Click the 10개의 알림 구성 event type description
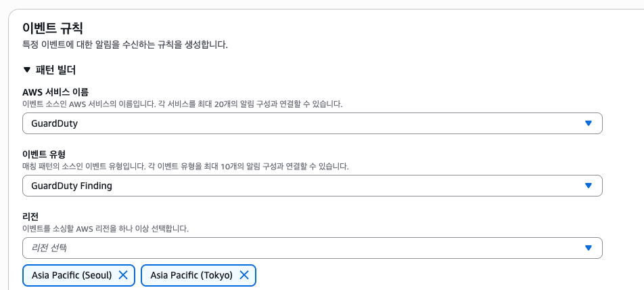Image resolution: width=644 pixels, height=290 pixels. [x=185, y=167]
